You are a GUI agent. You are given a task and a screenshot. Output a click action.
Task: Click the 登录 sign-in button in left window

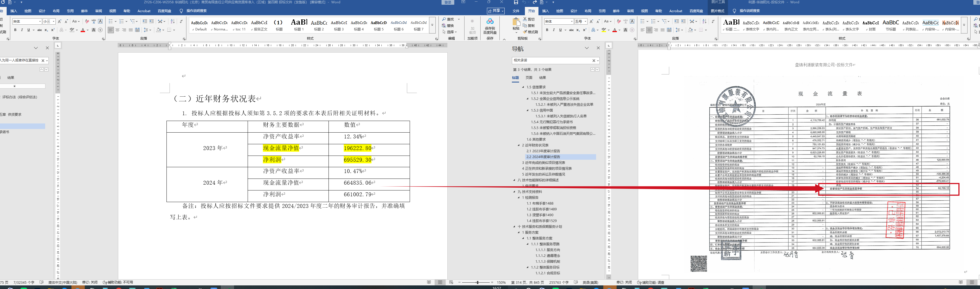point(448,2)
